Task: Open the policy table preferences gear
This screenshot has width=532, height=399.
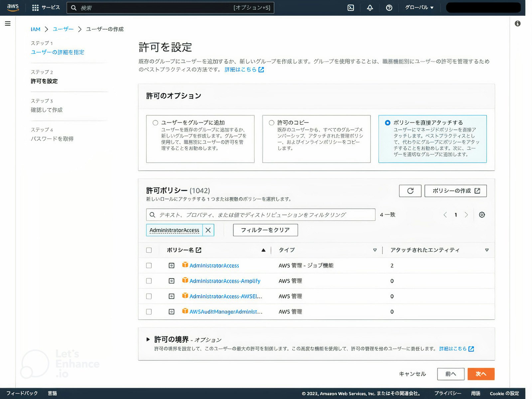Action: pyautogui.click(x=482, y=215)
